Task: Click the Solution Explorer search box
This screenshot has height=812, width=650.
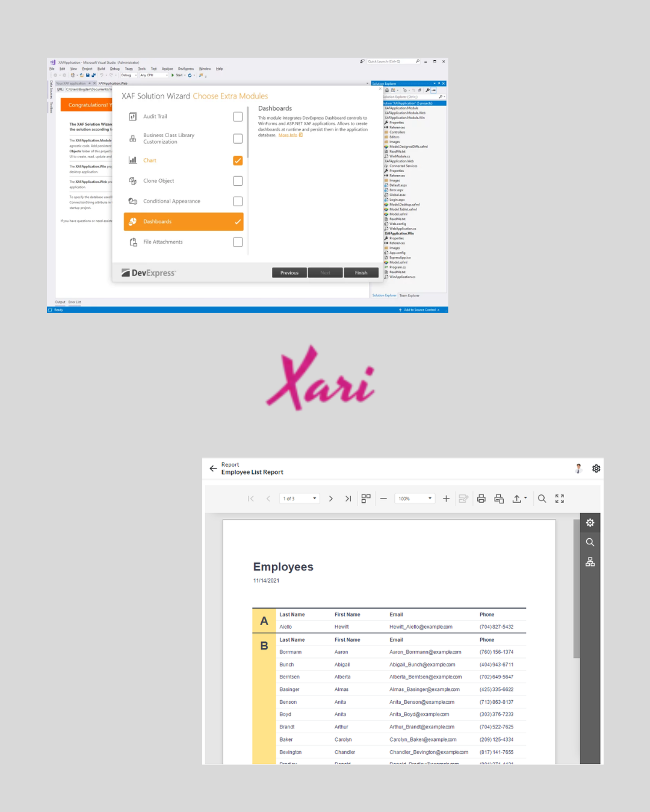Action: 413,97
